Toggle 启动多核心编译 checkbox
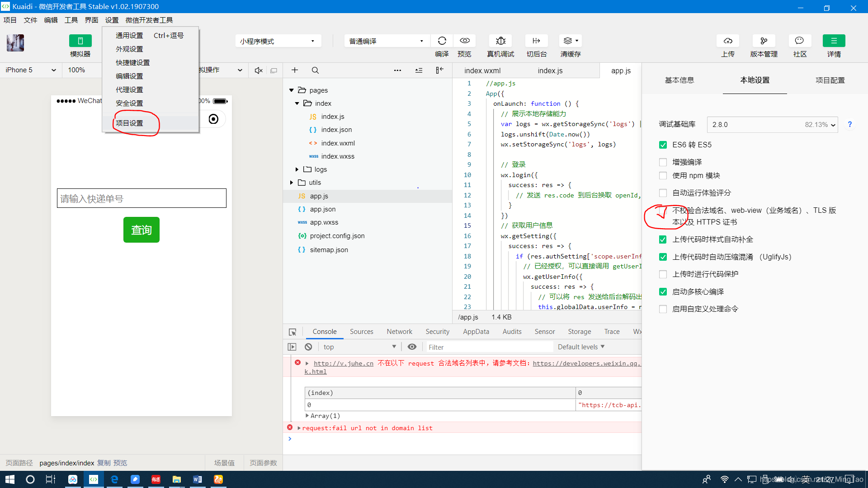 pyautogui.click(x=663, y=291)
